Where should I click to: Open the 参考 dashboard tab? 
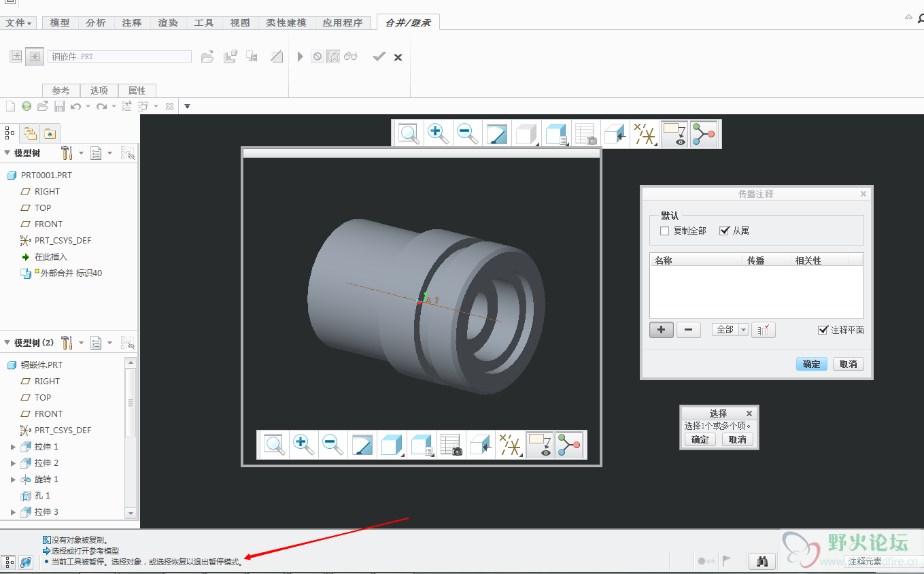point(61,90)
